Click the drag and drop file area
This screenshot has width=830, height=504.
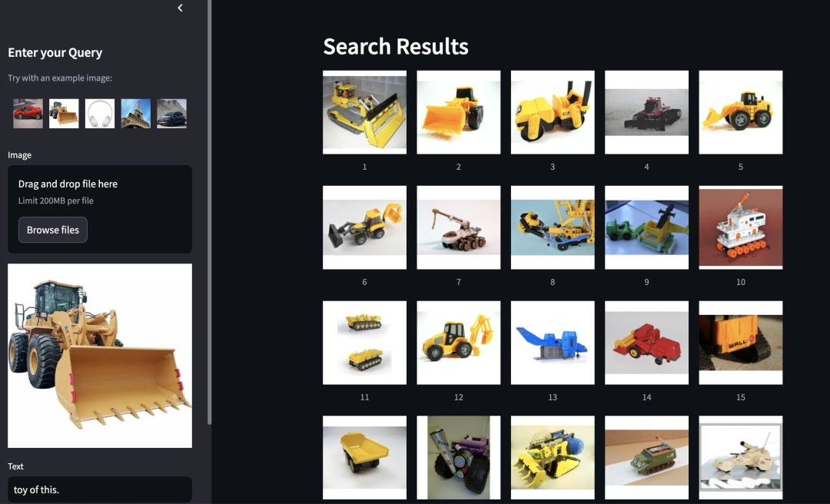point(99,209)
